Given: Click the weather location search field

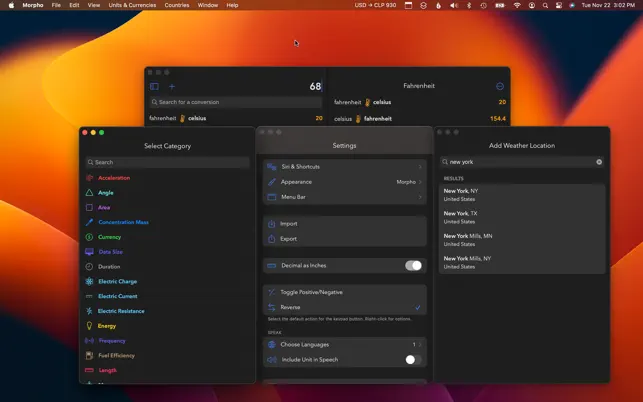Looking at the screenshot, I should pos(522,162).
